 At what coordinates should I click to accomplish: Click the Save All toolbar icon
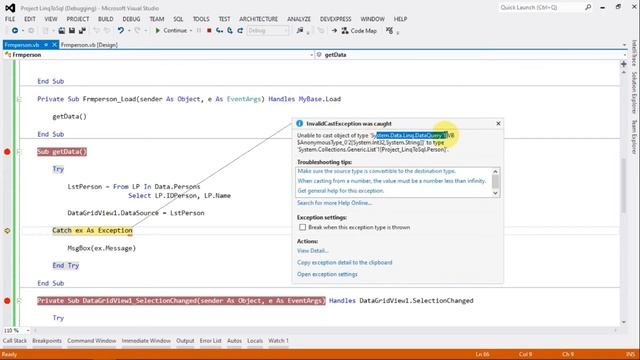tap(82, 31)
